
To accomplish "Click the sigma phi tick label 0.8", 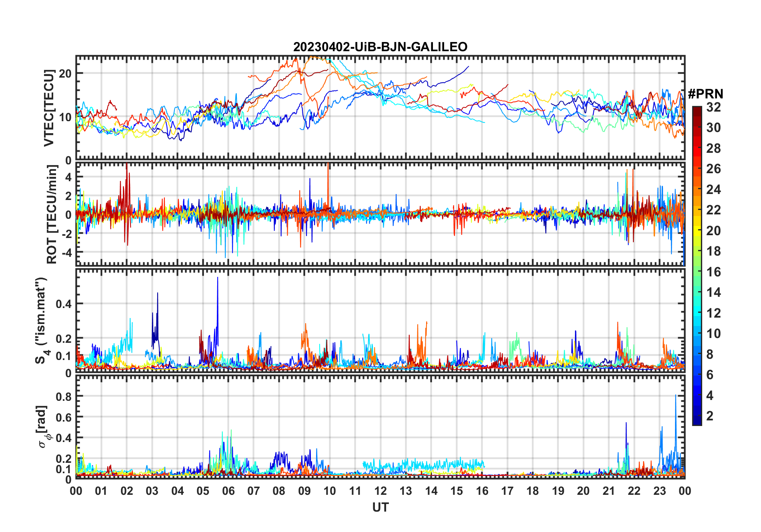I will tap(64, 396).
